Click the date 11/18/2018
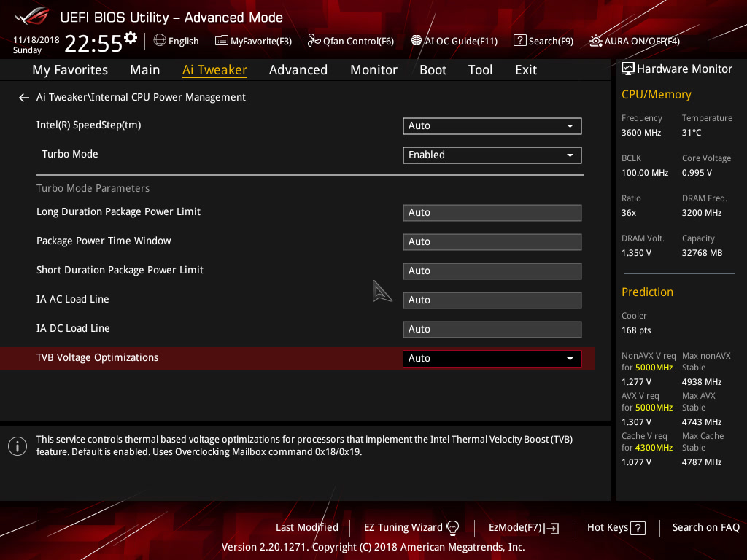The height and width of the screenshot is (560, 747). 36,40
